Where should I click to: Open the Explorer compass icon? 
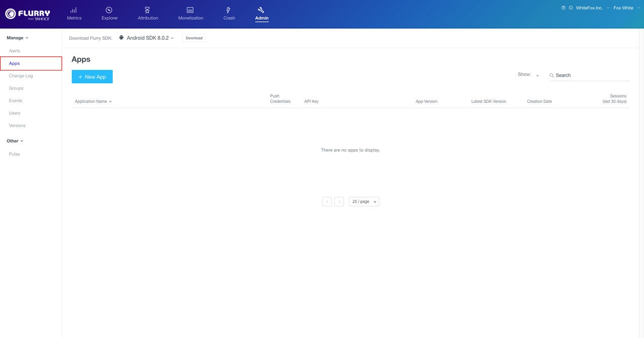click(109, 10)
